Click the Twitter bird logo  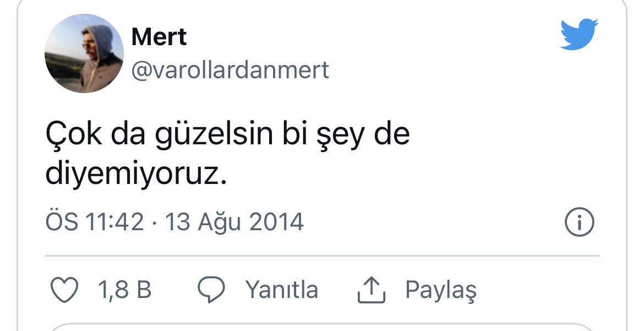(579, 34)
